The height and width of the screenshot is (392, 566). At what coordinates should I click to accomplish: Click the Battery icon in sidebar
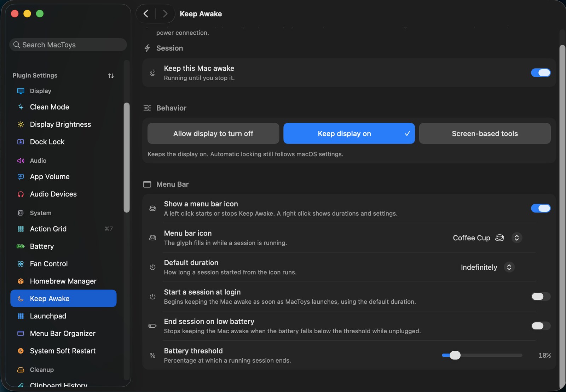21,246
